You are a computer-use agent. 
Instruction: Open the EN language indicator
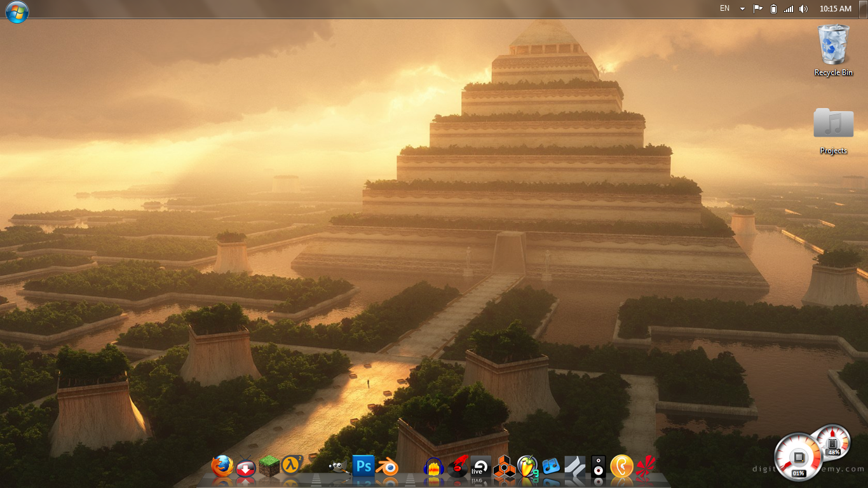pos(724,9)
